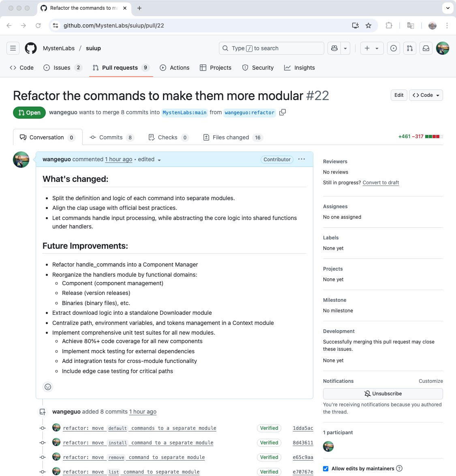456x476 pixels.
Task: Open the translate page icon
Action: pyautogui.click(x=411, y=26)
